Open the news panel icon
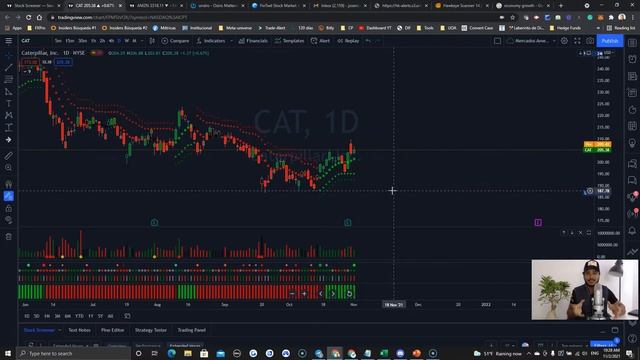640x360 pixels. pyautogui.click(x=632, y=76)
